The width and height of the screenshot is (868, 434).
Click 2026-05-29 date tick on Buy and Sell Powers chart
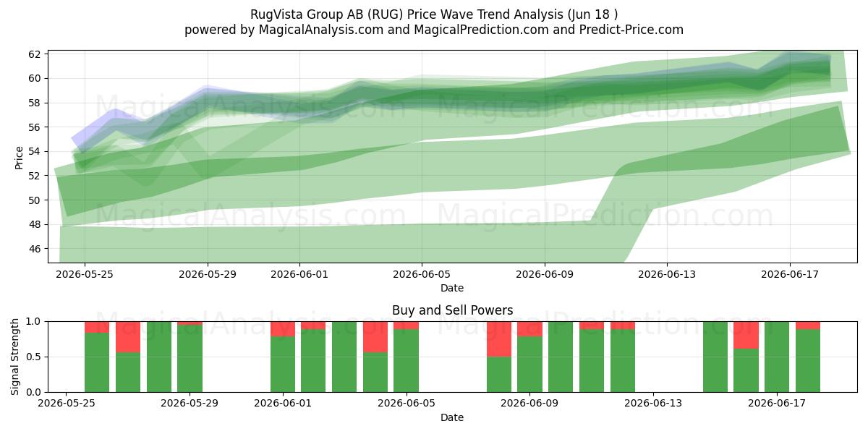[190, 404]
